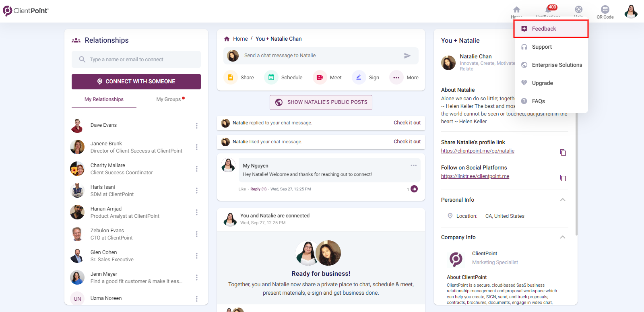Open the QR Code icon

(605, 9)
